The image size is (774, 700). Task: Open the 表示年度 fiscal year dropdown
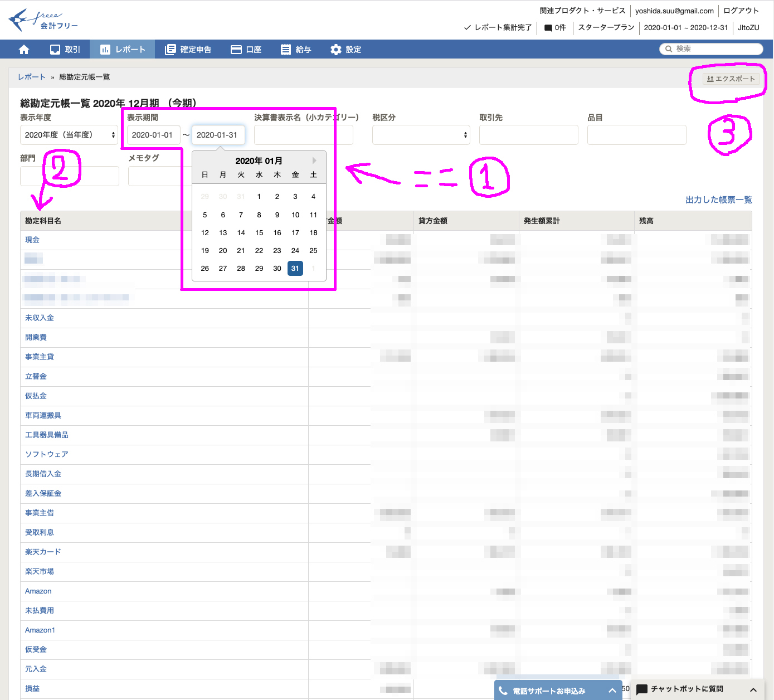point(69,135)
